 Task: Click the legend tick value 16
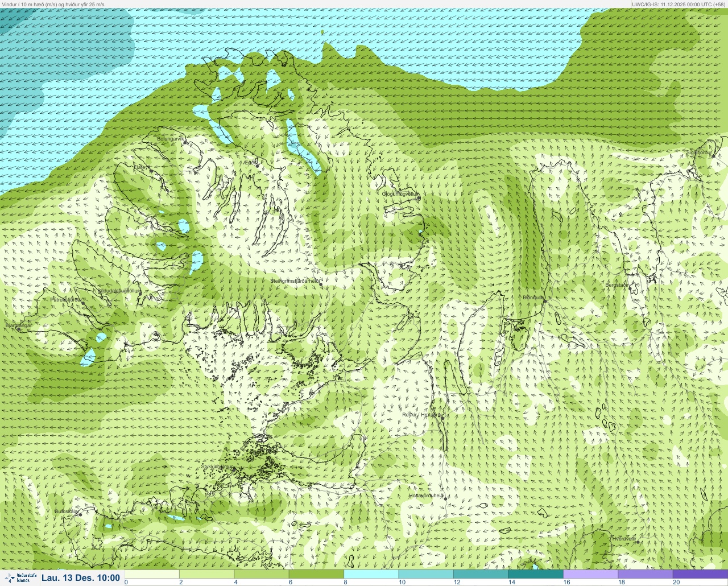point(566,582)
